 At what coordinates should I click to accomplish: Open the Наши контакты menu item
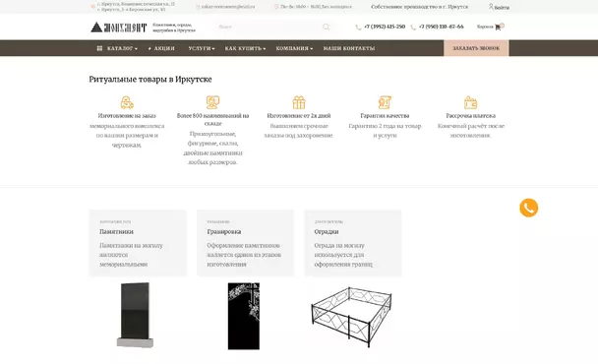[349, 48]
